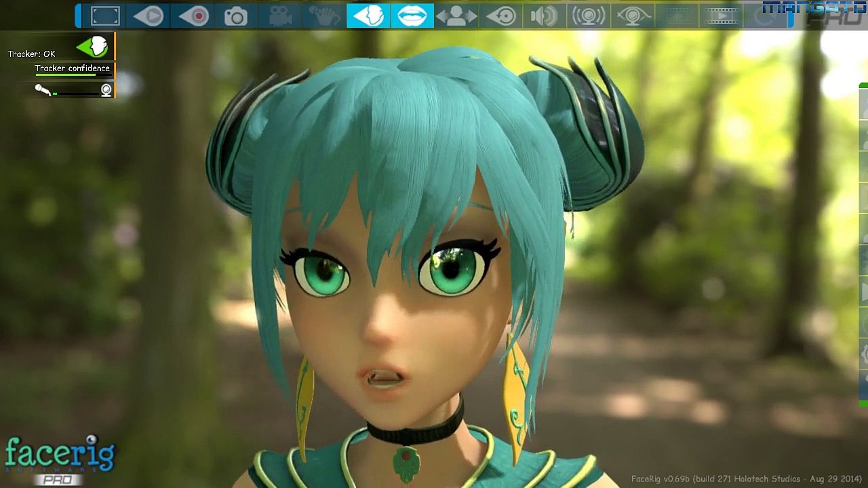
Task: Click the switch avatar person-with-arrows icon
Action: tap(456, 16)
